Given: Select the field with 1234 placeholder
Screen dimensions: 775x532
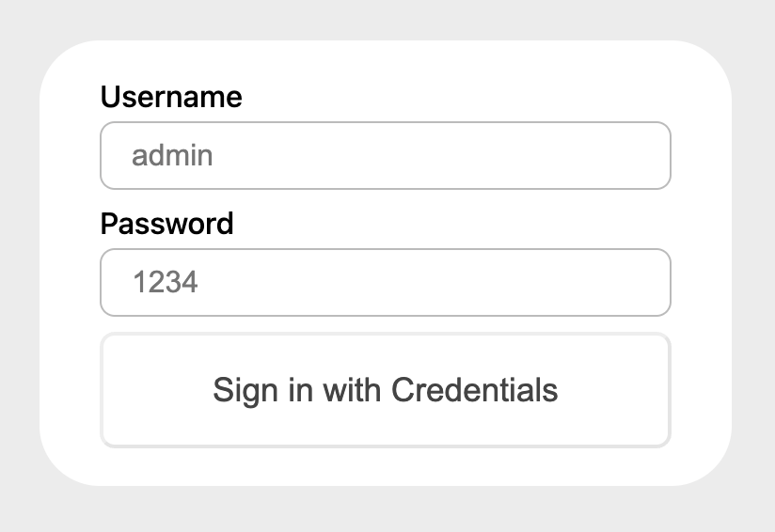Looking at the screenshot, I should pyautogui.click(x=386, y=283).
